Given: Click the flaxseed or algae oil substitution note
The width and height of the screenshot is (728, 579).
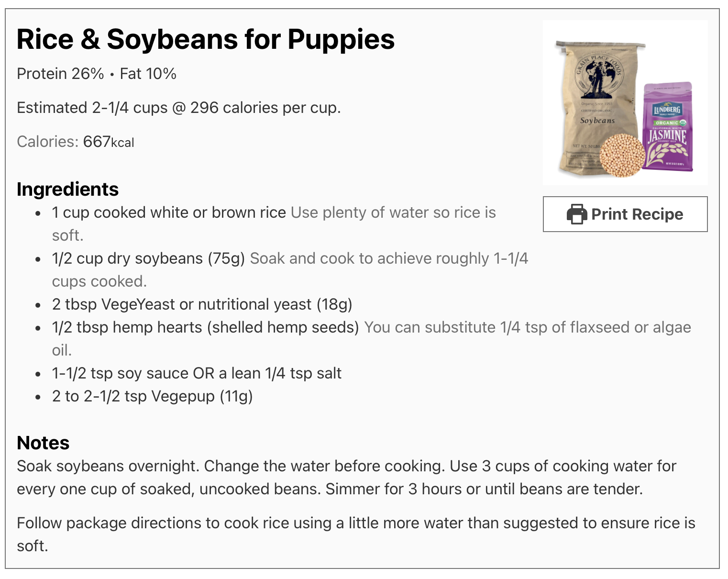Looking at the screenshot, I should [527, 327].
